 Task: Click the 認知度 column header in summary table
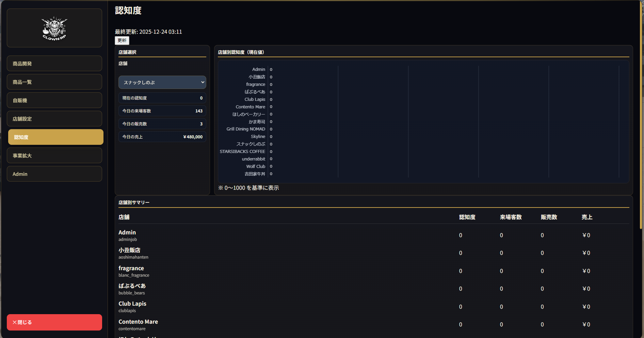click(467, 217)
